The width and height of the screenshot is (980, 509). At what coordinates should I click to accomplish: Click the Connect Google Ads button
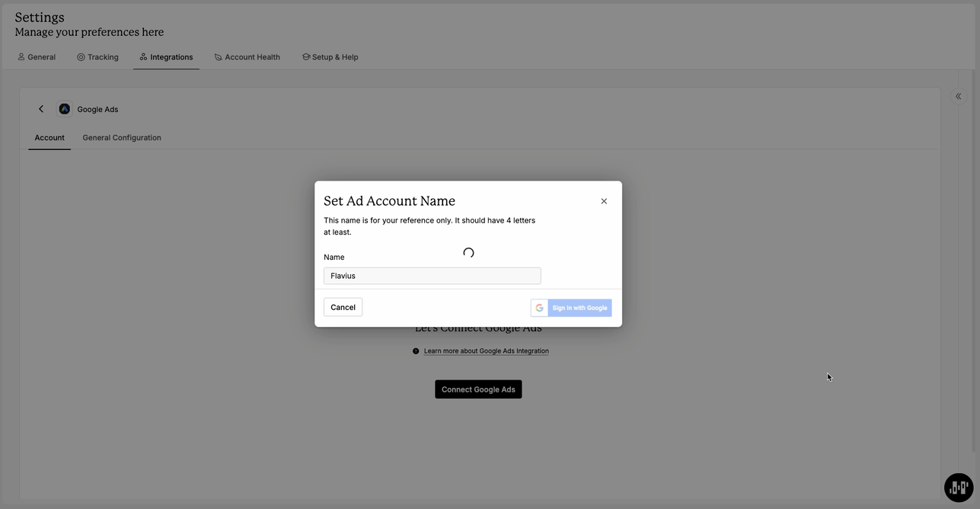478,389
